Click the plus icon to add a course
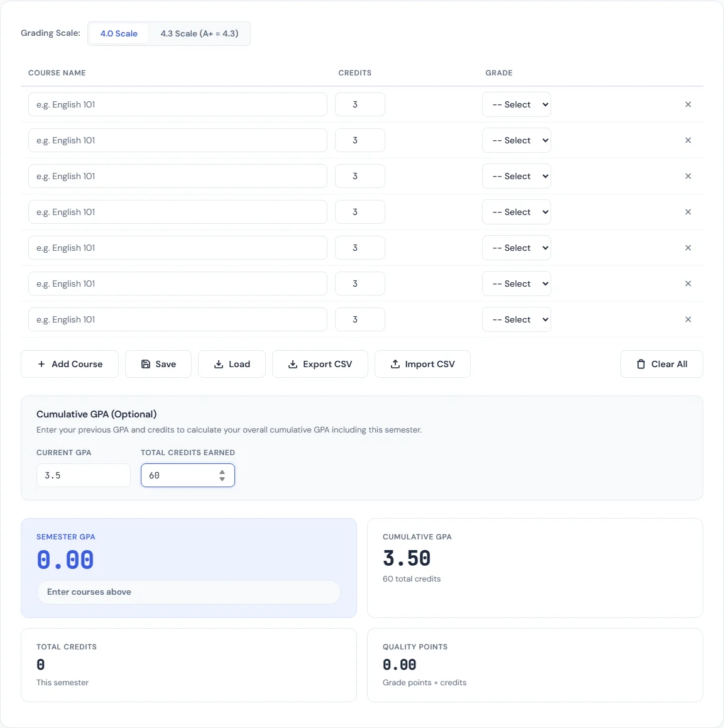The height and width of the screenshot is (728, 724). click(x=41, y=364)
